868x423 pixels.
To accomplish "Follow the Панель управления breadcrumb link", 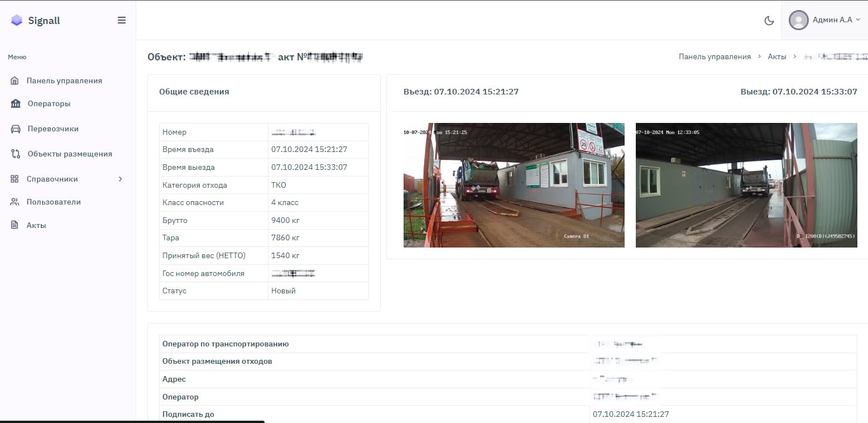I will point(714,57).
